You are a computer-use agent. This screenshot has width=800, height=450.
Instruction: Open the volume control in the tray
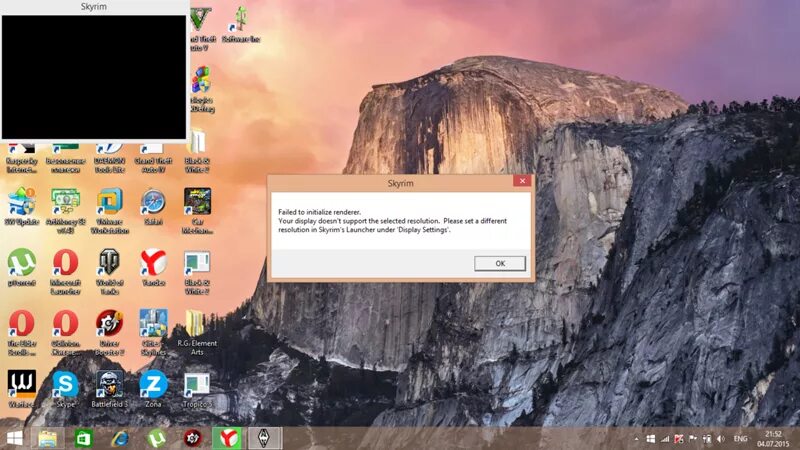[720, 439]
